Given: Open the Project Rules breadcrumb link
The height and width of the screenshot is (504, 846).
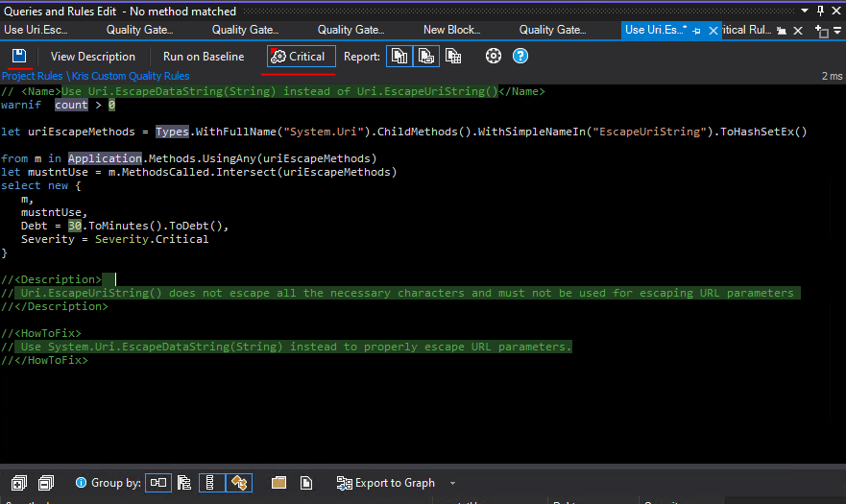Looking at the screenshot, I should tap(32, 76).
